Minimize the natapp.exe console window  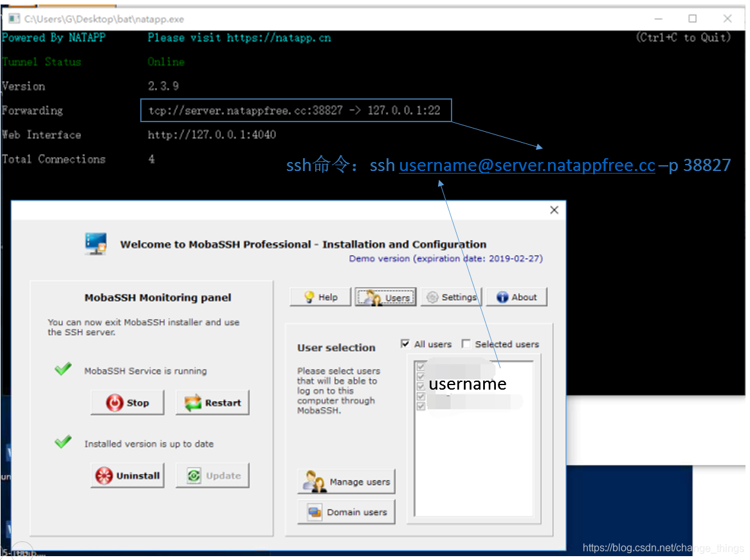coord(658,18)
